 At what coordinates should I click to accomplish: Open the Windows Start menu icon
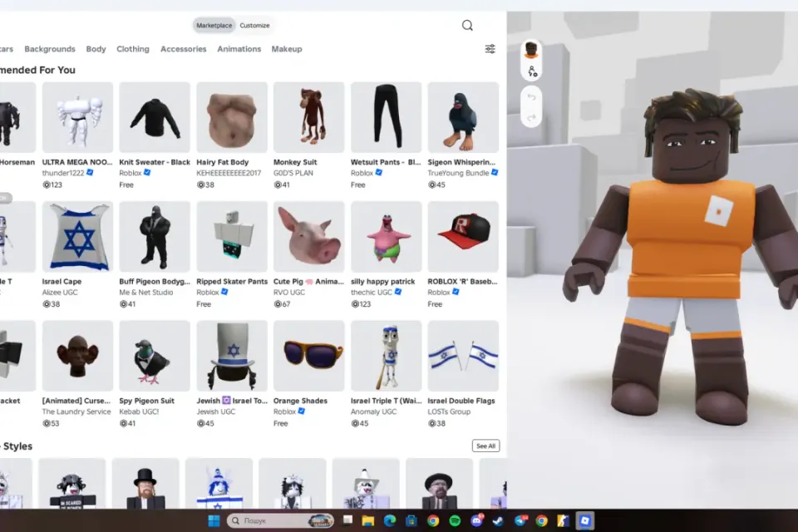click(x=214, y=521)
